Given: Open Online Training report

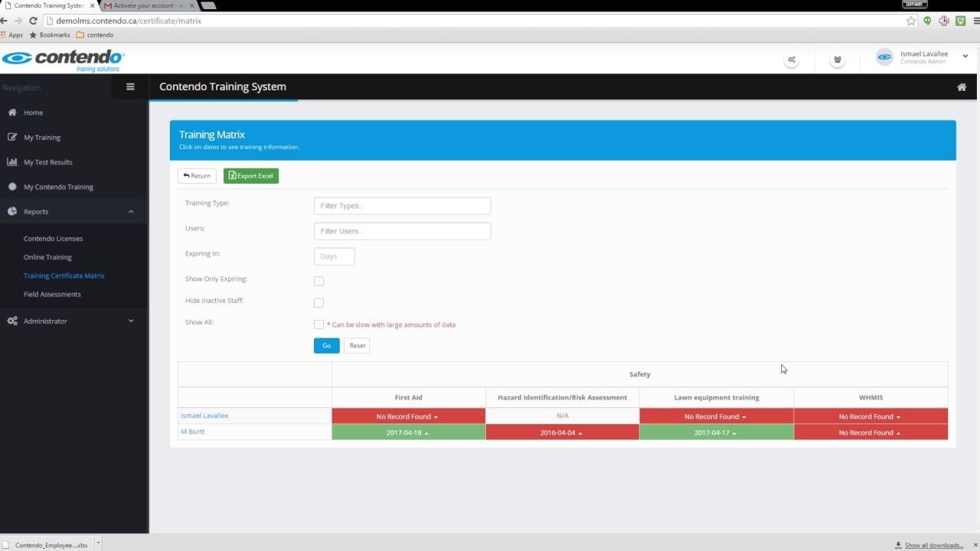Looking at the screenshot, I should coord(47,257).
